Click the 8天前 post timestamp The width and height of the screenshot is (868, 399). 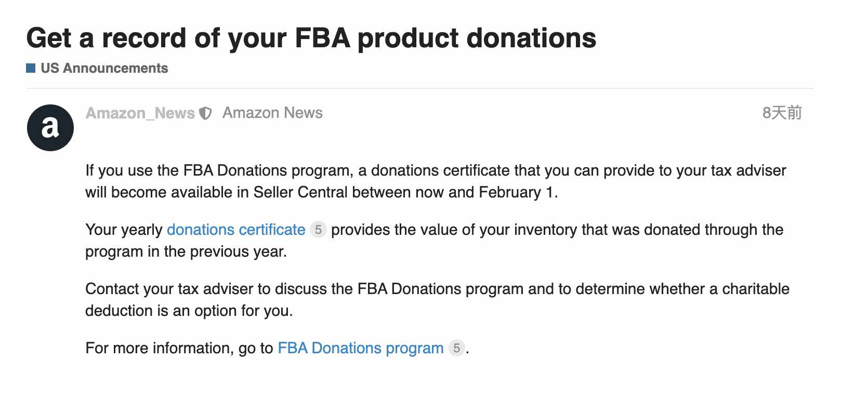pos(782,113)
